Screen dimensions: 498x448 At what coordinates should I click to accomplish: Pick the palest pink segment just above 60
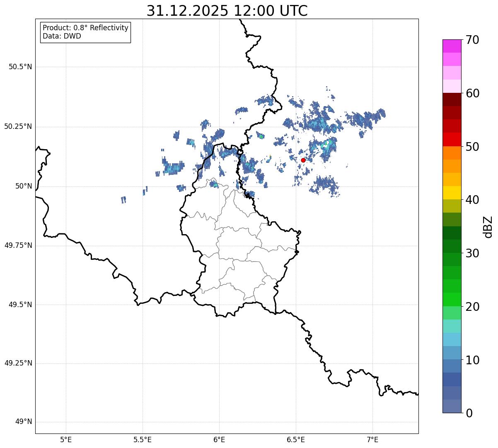(x=452, y=86)
